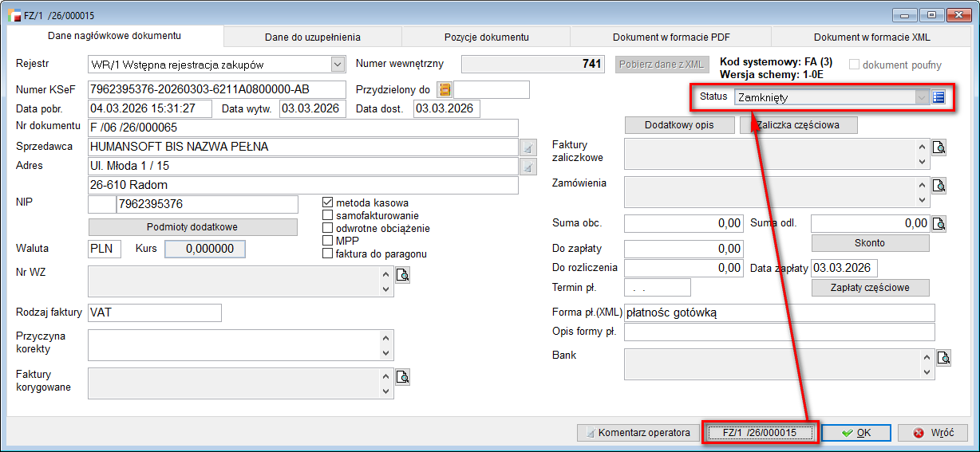The width and height of the screenshot is (980, 452).
Task: Open lookup icon beside Zamówienia field
Action: [x=939, y=186]
